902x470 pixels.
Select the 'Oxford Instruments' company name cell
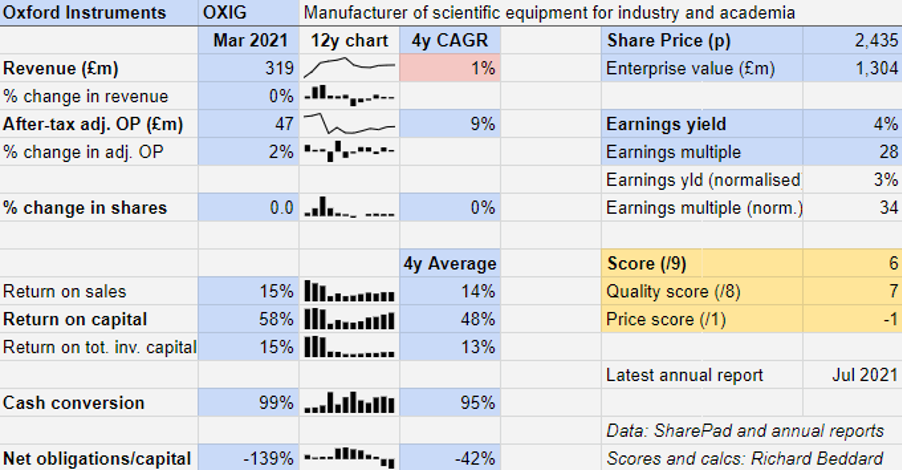[99, 13]
